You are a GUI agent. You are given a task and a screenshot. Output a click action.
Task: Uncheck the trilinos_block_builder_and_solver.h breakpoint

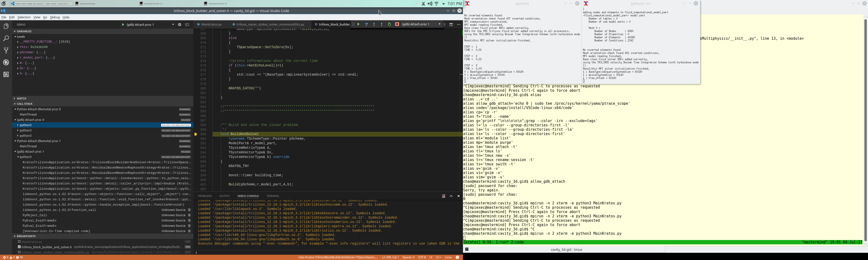click(x=19, y=247)
